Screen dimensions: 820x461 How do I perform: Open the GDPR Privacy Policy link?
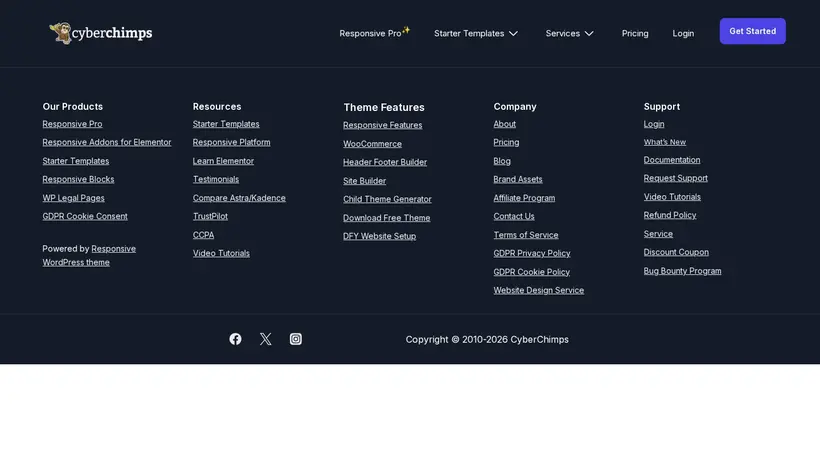[532, 253]
